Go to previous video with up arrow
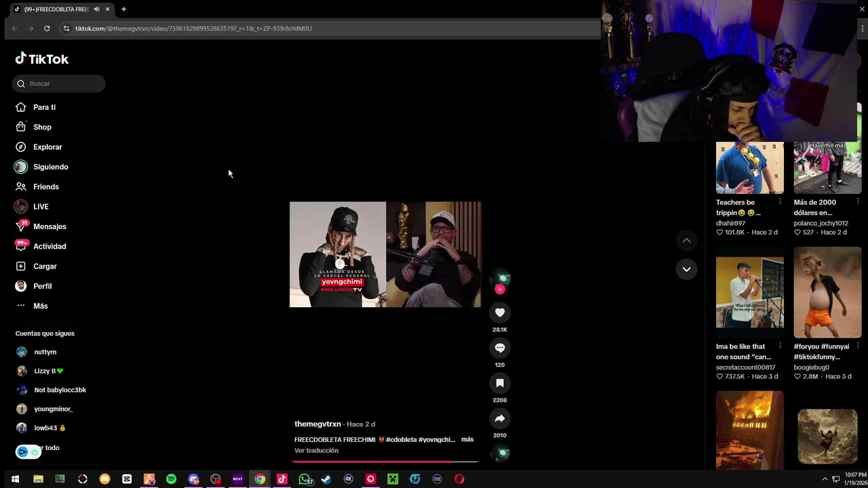The height and width of the screenshot is (488, 868). coord(686,241)
